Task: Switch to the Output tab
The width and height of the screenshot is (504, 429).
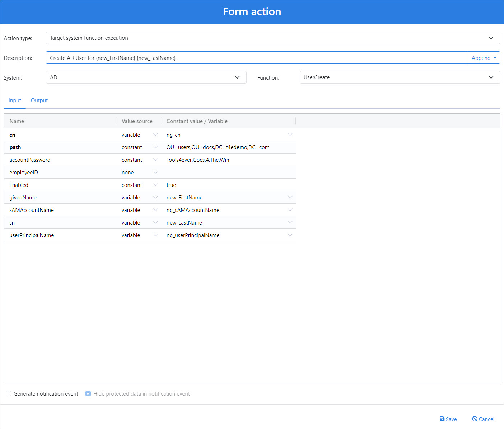Action: coord(39,100)
